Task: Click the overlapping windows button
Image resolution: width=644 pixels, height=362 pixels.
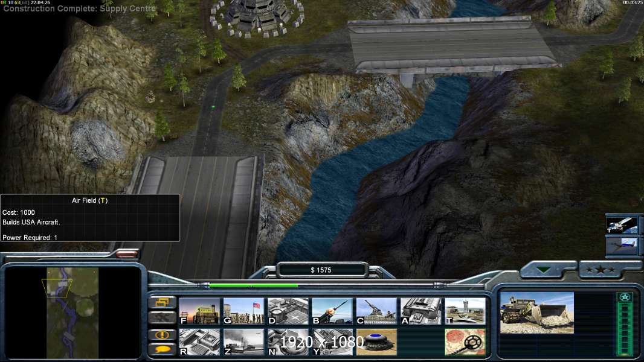Action: click(x=163, y=302)
